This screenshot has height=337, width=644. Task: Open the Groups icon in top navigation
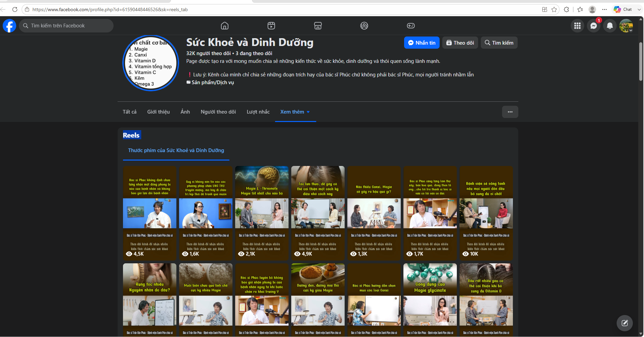click(x=364, y=26)
